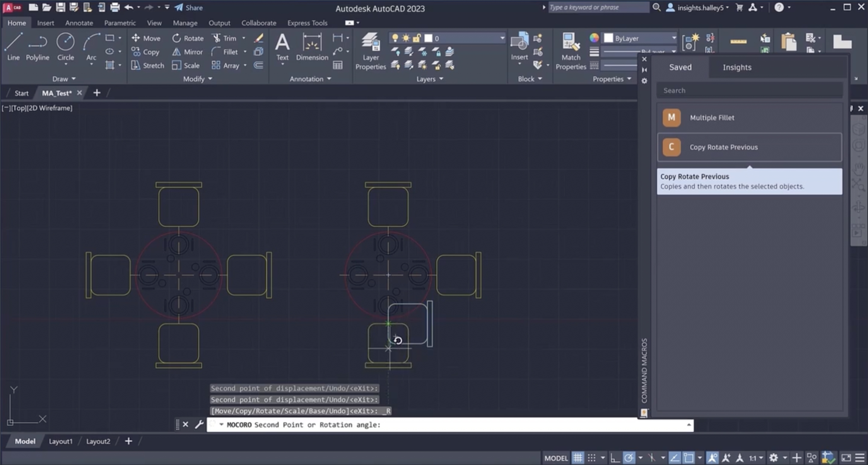Toggle annotation visibility in status bar

pyautogui.click(x=712, y=457)
